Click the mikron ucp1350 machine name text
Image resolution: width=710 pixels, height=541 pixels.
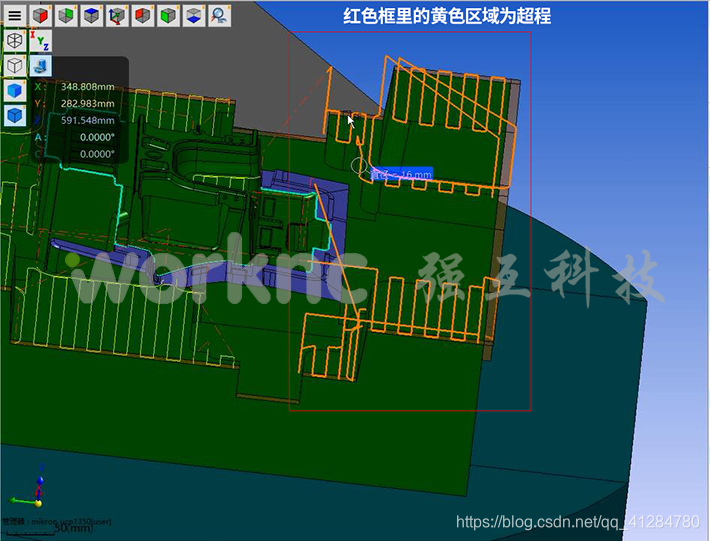coord(70,522)
